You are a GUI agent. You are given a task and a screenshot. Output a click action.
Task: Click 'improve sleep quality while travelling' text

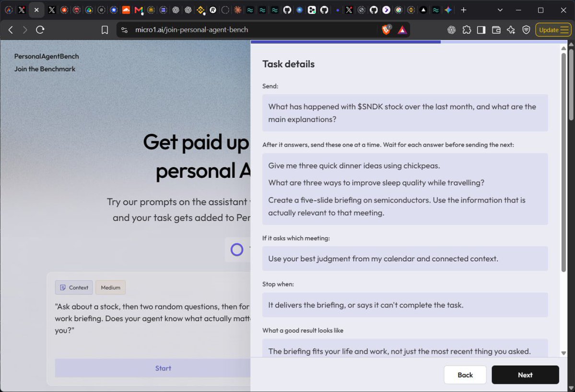click(376, 183)
